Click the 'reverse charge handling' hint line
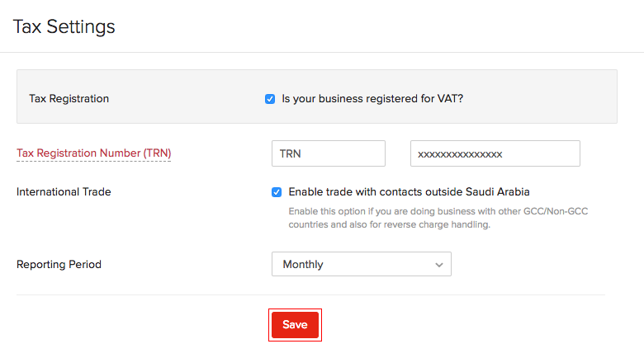Viewport: 644px width, 358px height. [390, 224]
